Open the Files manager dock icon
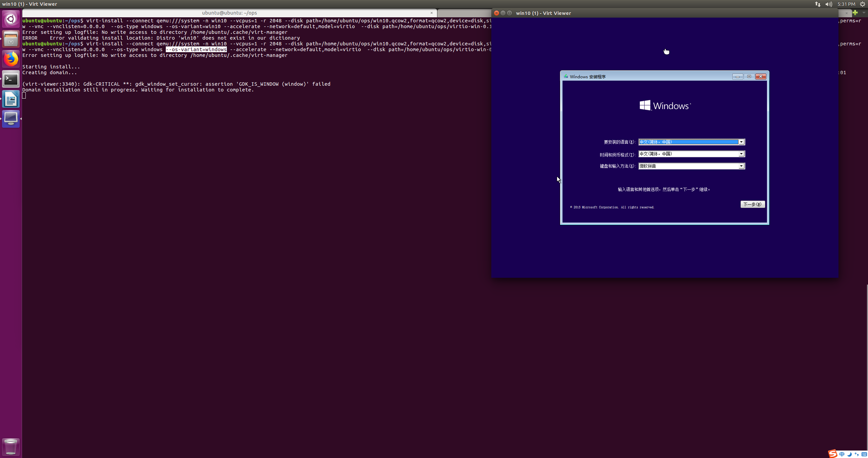Image resolution: width=868 pixels, height=458 pixels. pyautogui.click(x=11, y=39)
